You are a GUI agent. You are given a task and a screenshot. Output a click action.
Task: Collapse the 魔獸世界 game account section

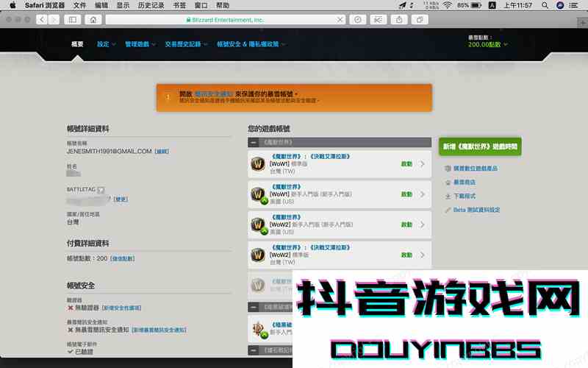[x=254, y=142]
